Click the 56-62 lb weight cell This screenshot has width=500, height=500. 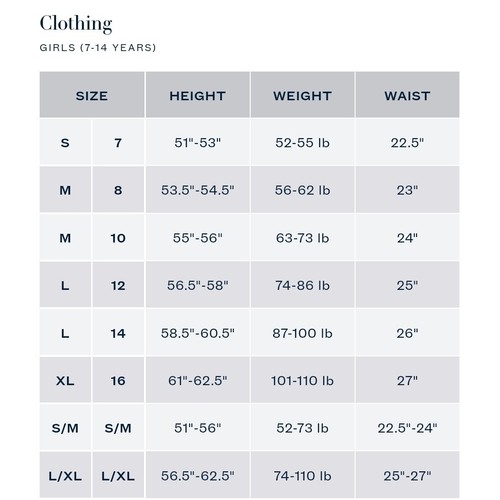(x=302, y=190)
